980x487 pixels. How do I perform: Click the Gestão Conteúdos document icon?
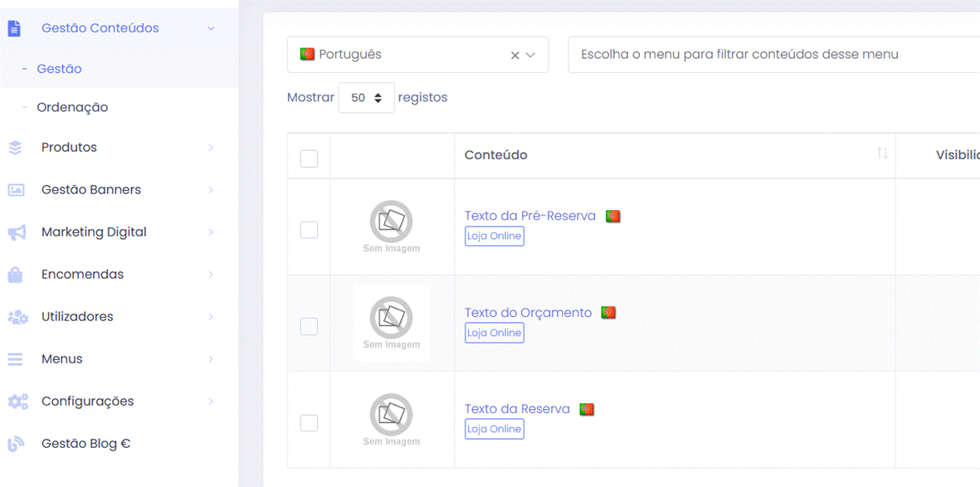tap(14, 28)
